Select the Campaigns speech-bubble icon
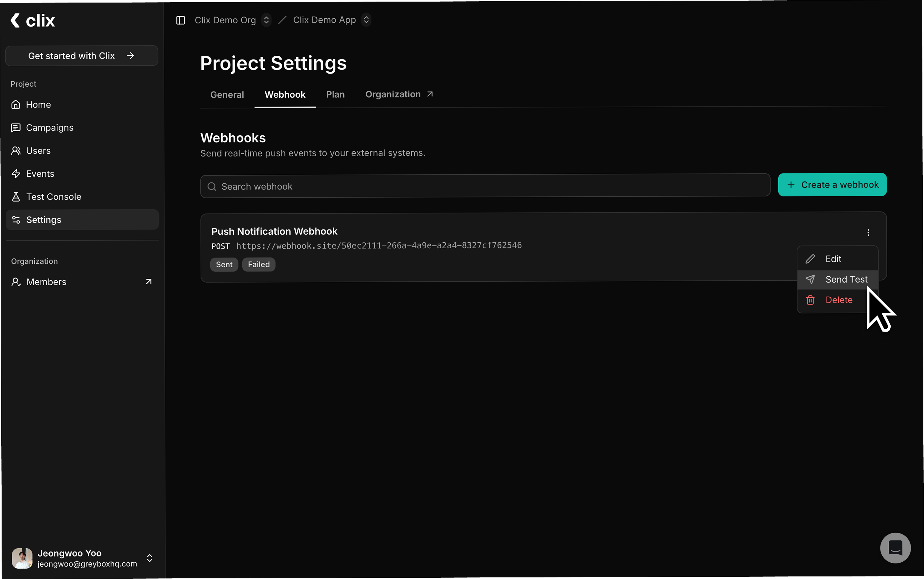Image resolution: width=924 pixels, height=579 pixels. pyautogui.click(x=16, y=127)
